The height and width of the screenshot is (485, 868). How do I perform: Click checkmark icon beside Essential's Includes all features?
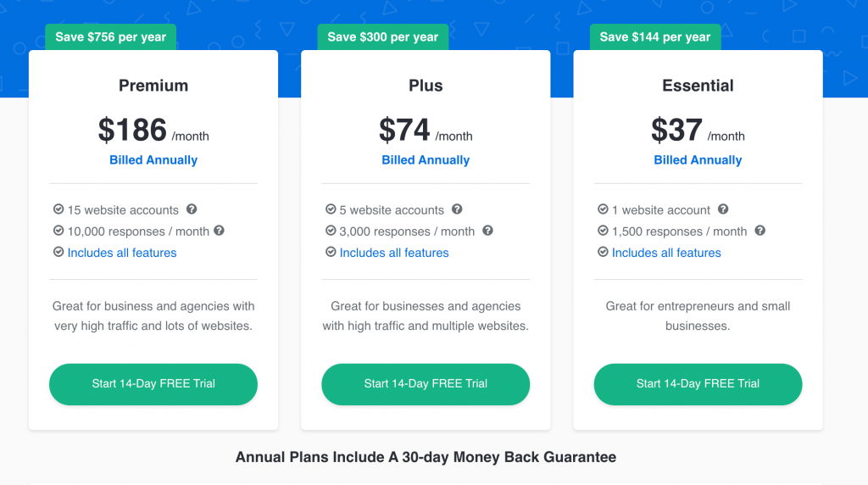tap(603, 252)
